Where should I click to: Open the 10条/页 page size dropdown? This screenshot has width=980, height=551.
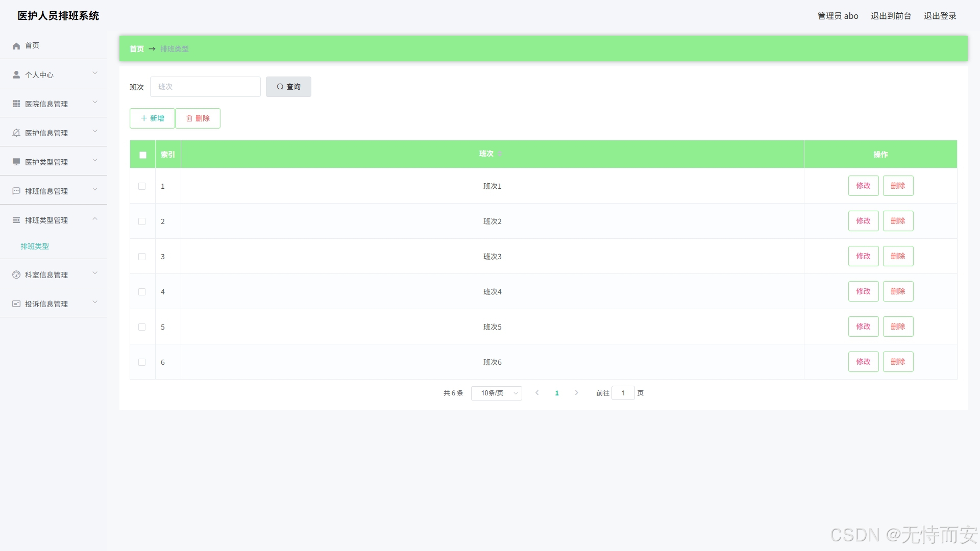point(496,393)
